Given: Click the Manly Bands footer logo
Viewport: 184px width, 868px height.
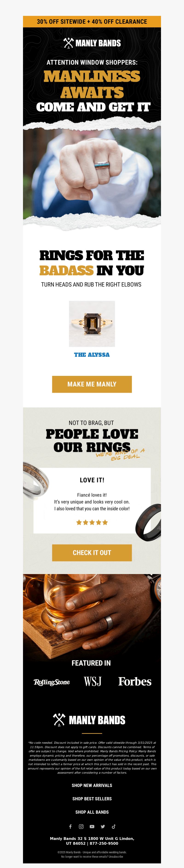Looking at the screenshot, I should click(x=89, y=720).
